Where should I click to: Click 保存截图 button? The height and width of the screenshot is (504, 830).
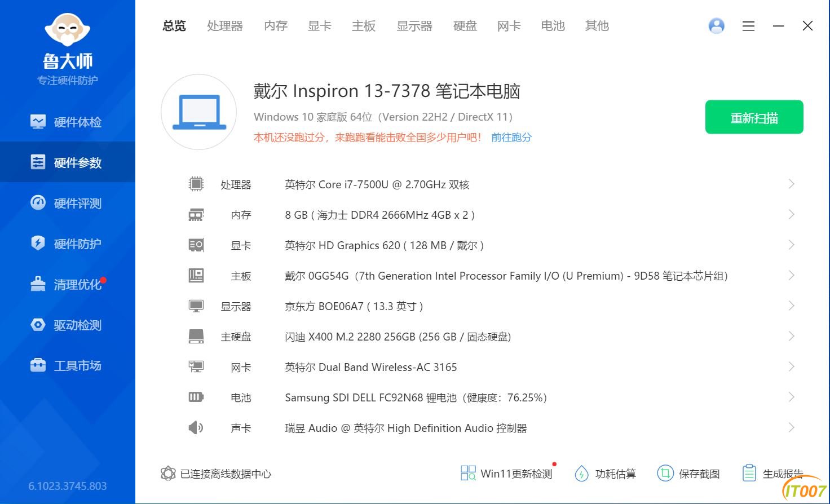coord(688,474)
